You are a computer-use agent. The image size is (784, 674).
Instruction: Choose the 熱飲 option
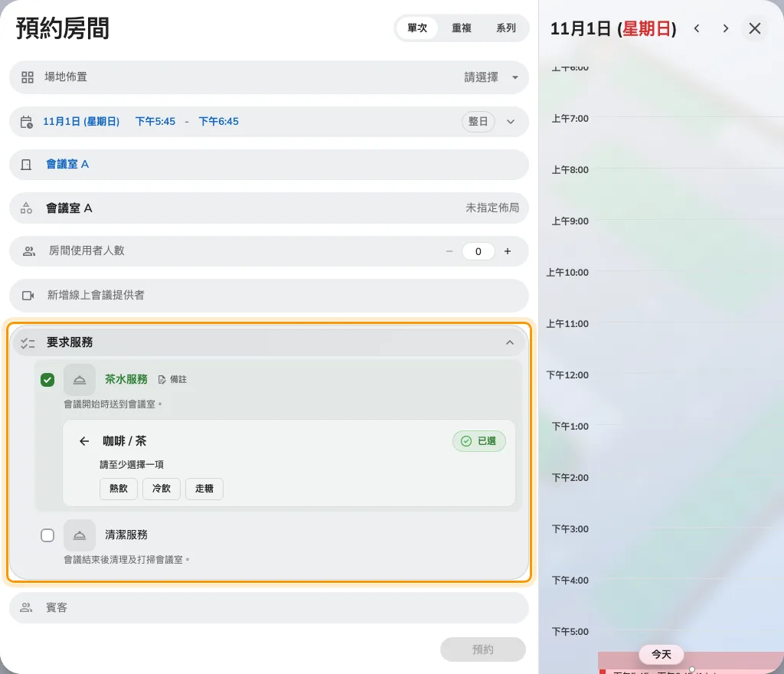[119, 489]
